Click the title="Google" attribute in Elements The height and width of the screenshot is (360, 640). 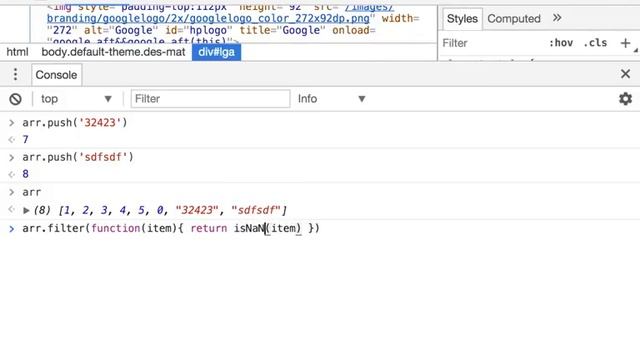click(283, 30)
